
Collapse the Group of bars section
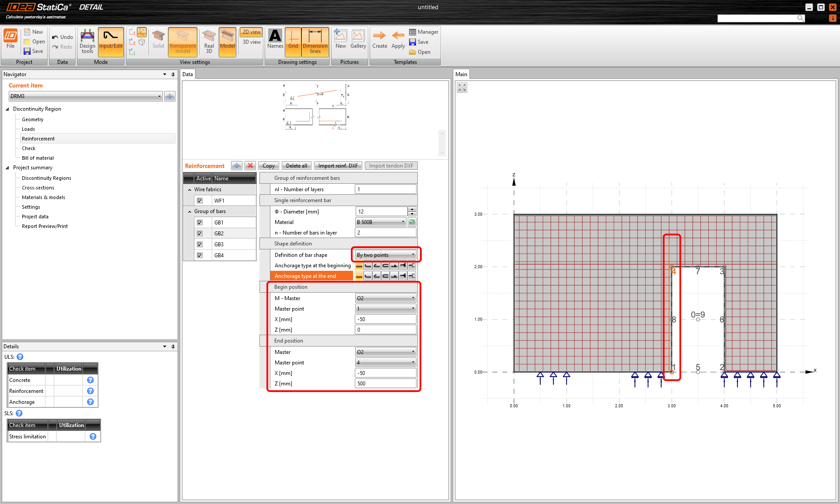(x=189, y=211)
